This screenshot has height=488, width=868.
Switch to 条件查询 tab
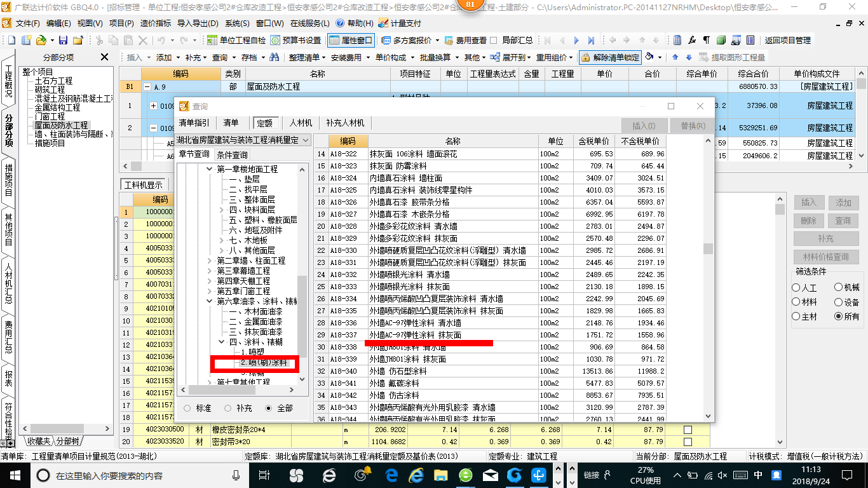pos(232,154)
